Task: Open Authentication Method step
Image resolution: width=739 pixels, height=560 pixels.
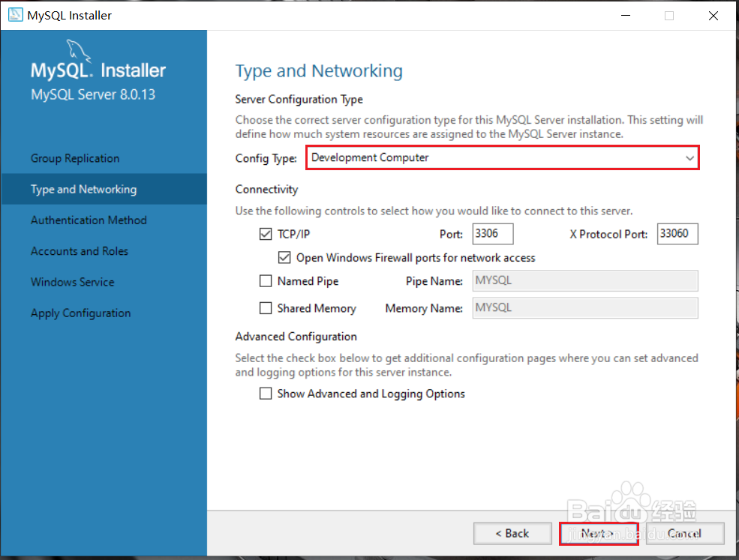Action: 89,220
